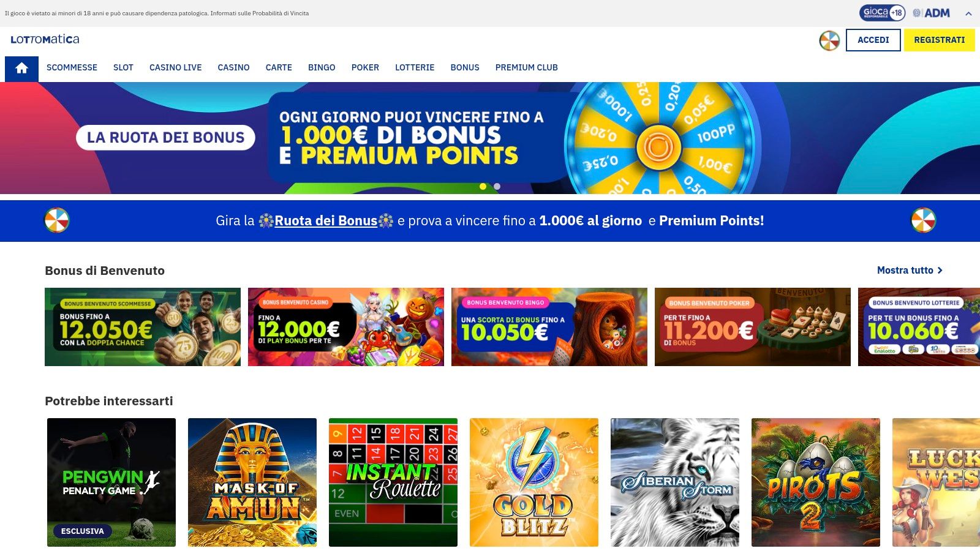This screenshot has height=551, width=980.
Task: Click the left wheel icon in blue strip
Action: pos(57,220)
